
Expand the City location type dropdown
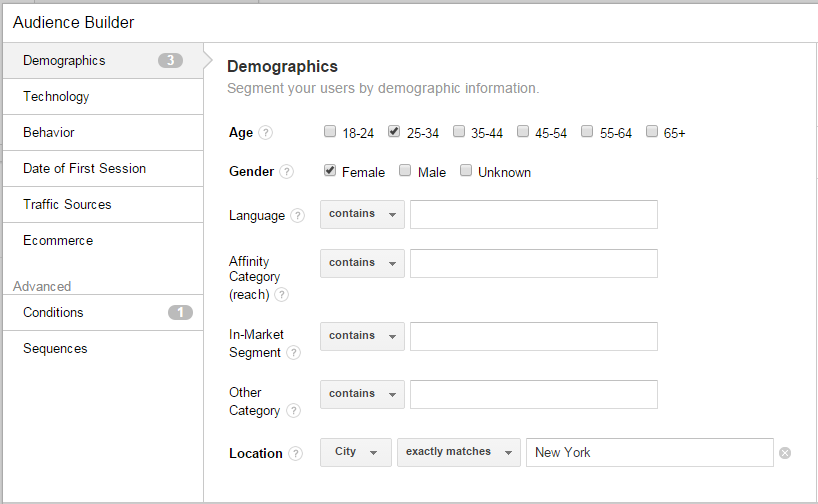coord(355,452)
